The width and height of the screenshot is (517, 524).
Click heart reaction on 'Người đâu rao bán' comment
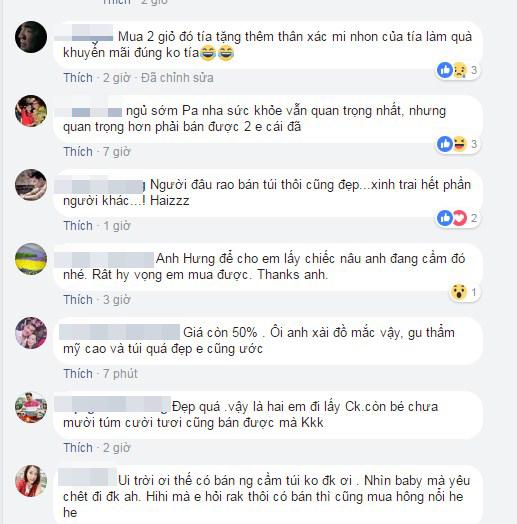[460, 218]
